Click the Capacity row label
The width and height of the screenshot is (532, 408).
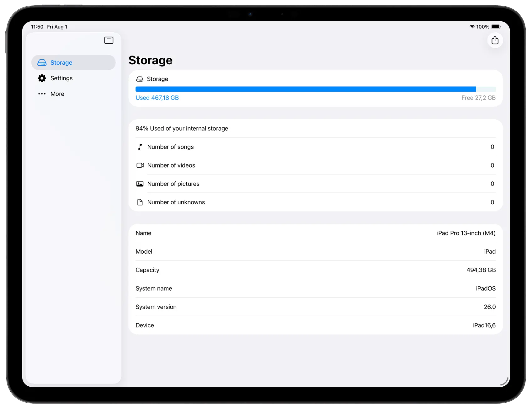point(147,270)
